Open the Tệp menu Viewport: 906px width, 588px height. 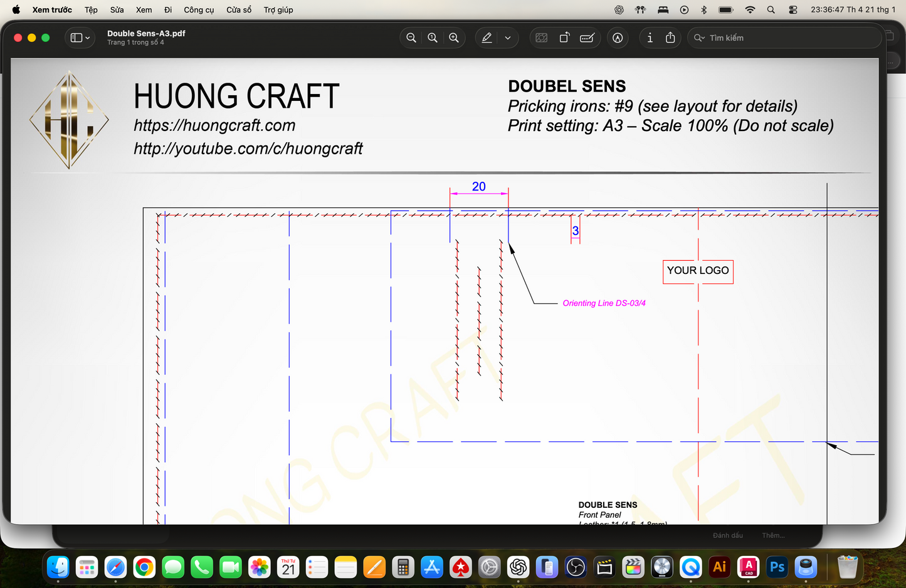pos(90,9)
